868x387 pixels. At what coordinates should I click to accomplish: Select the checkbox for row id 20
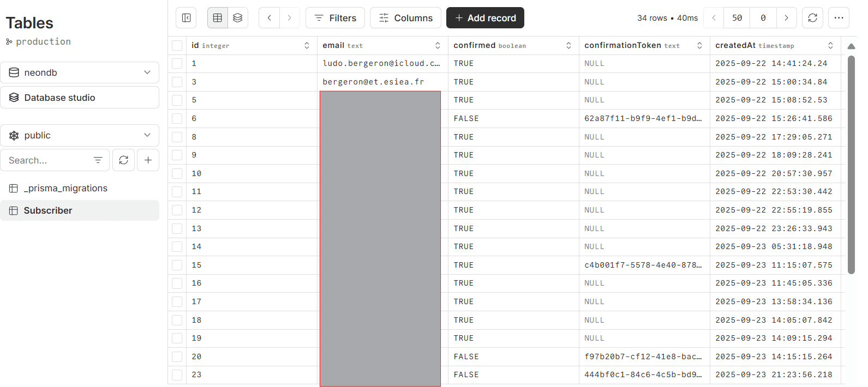[x=177, y=357]
